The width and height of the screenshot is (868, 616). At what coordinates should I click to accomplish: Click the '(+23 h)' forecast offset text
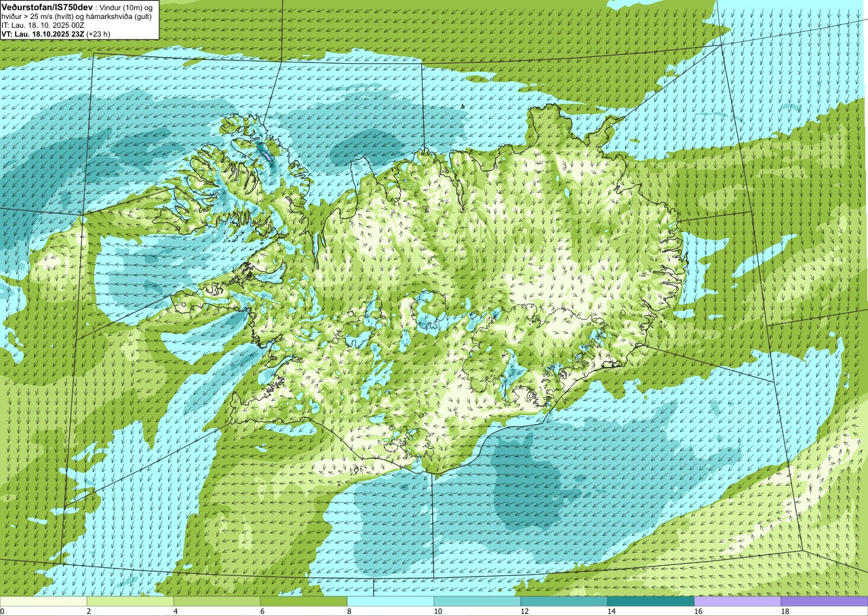tap(98, 34)
